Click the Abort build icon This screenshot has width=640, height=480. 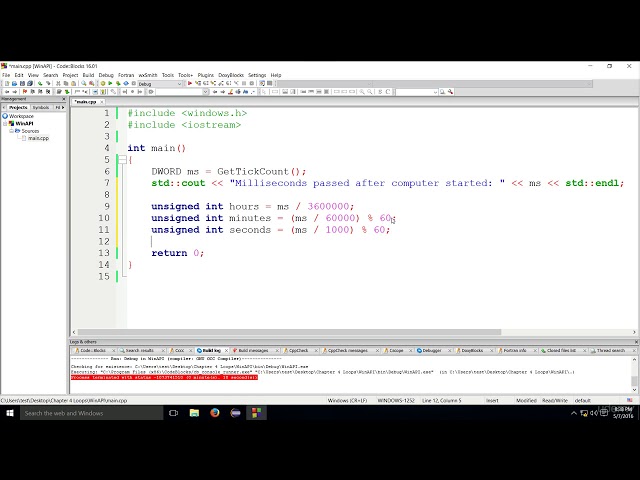[134, 84]
